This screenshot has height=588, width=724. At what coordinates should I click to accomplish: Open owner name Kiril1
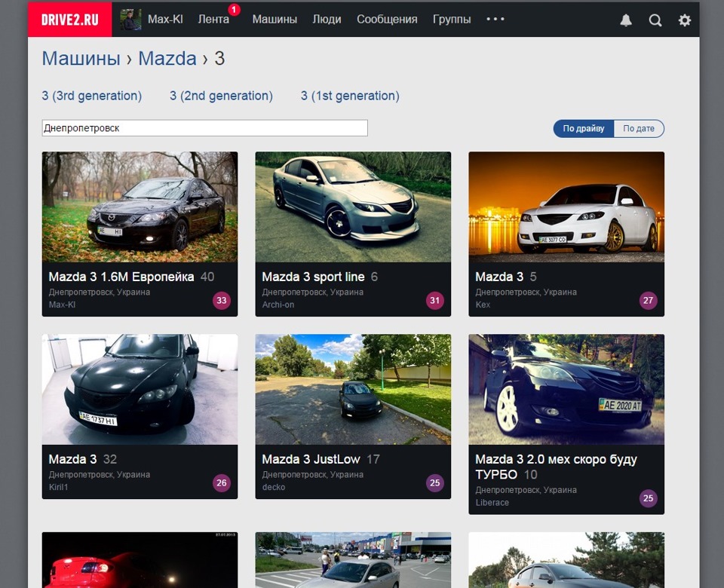(x=58, y=487)
